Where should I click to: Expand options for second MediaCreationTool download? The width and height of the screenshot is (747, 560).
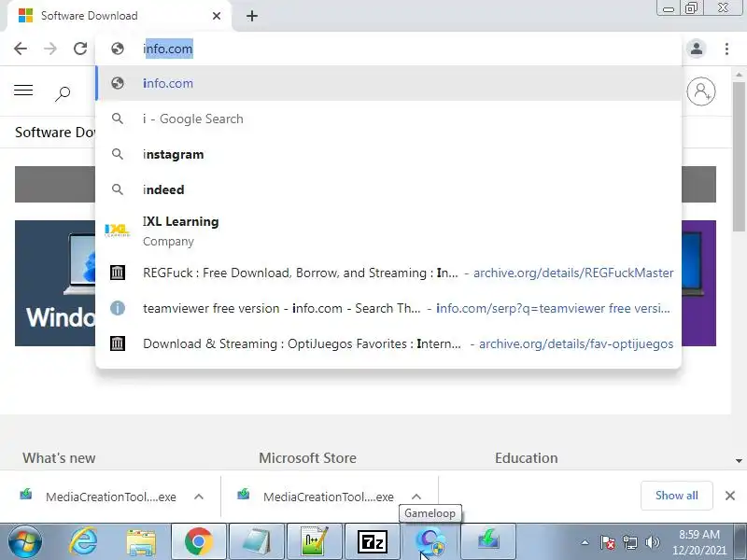coord(416,497)
